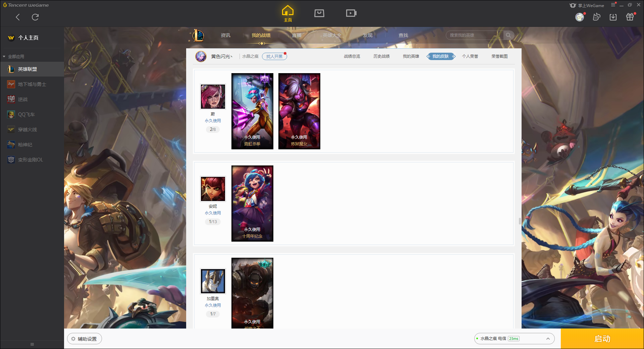
Task: Select 变形金刚OL in the sidebar
Action: click(32, 160)
